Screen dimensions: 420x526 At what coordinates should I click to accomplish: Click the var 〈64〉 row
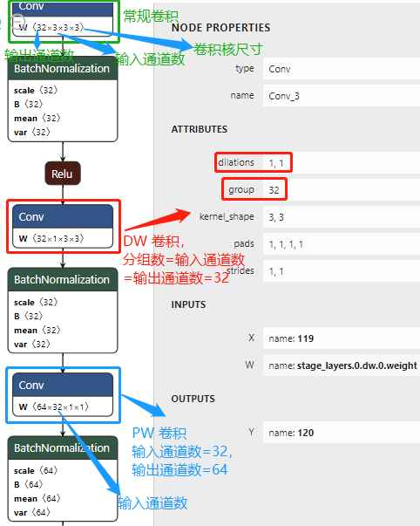[32, 513]
